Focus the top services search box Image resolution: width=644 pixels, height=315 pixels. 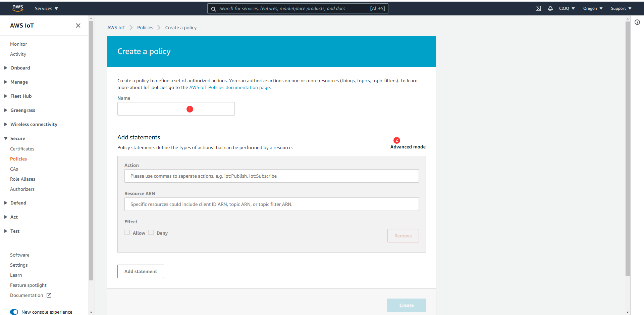tap(298, 8)
